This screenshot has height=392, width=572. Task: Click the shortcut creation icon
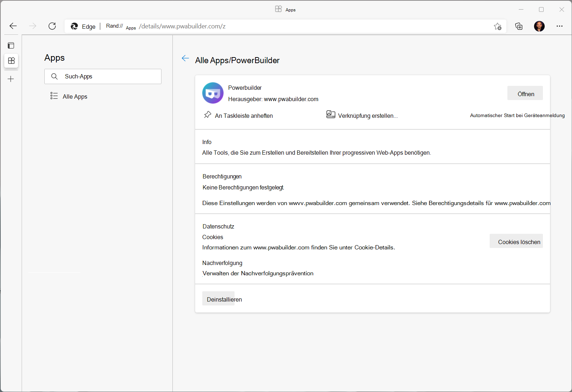331,115
